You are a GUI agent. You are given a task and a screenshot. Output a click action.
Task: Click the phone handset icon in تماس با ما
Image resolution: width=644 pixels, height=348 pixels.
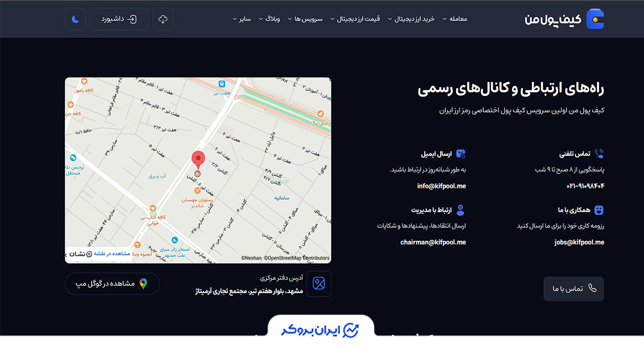pos(592,288)
